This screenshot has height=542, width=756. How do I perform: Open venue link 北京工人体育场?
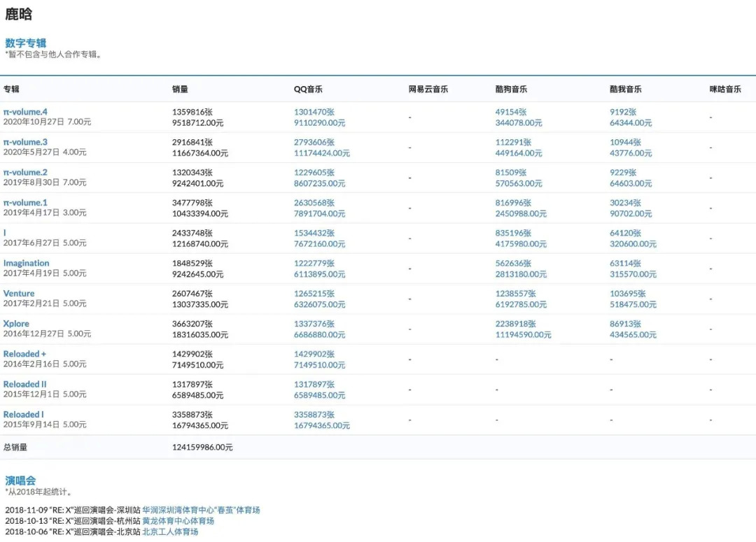click(x=170, y=532)
